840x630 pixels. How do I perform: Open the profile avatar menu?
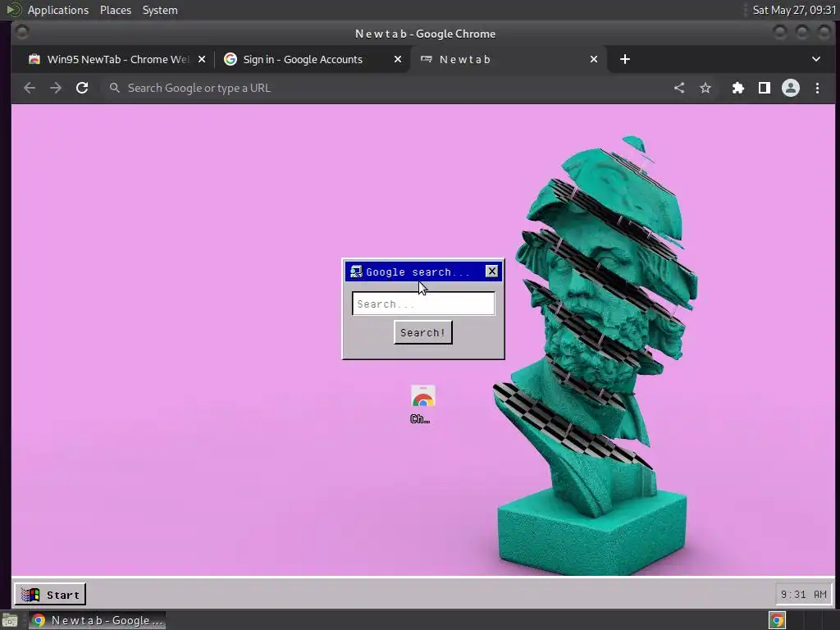[791, 88]
